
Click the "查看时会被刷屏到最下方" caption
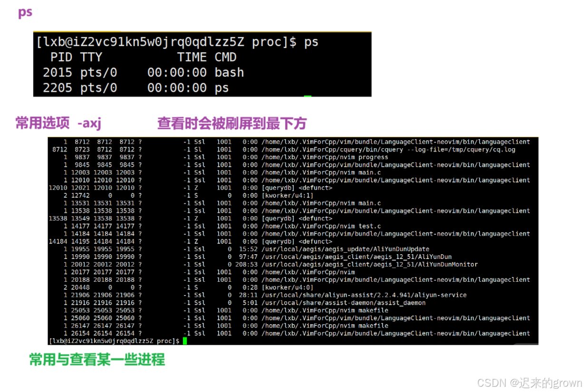tap(232, 124)
